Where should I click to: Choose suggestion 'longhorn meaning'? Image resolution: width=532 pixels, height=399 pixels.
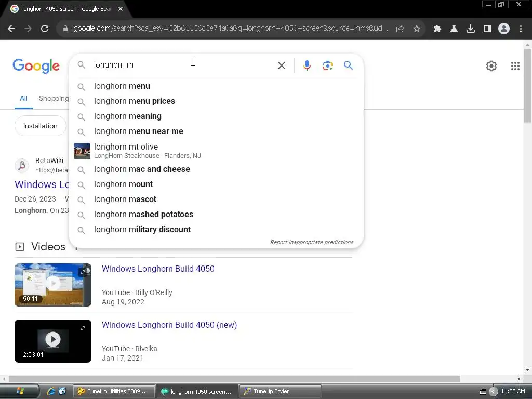click(x=216, y=116)
